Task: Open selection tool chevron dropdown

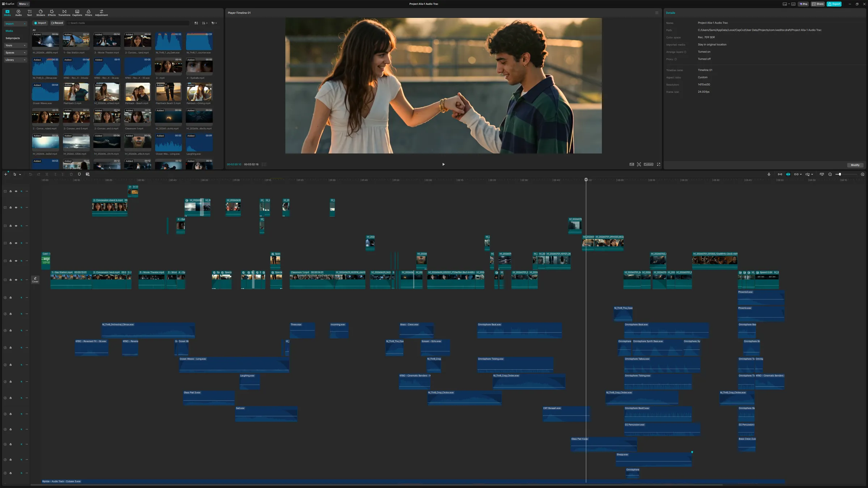Action: pyautogui.click(x=20, y=174)
